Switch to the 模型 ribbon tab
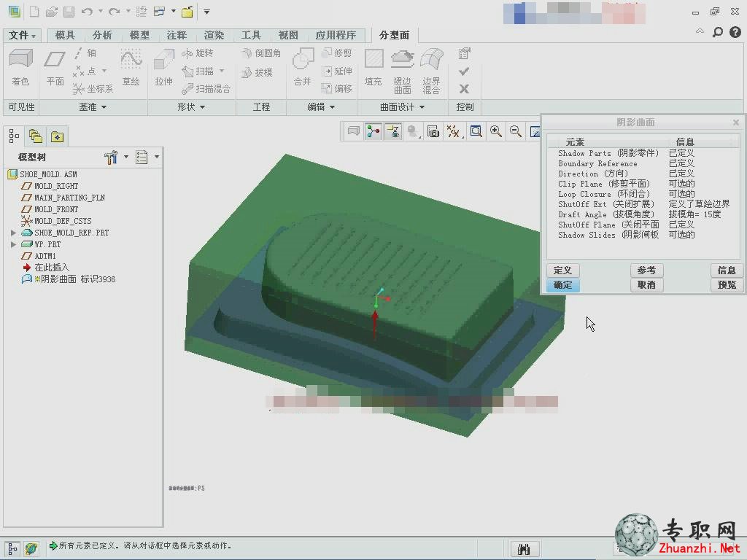This screenshot has height=560, width=747. 139,35
